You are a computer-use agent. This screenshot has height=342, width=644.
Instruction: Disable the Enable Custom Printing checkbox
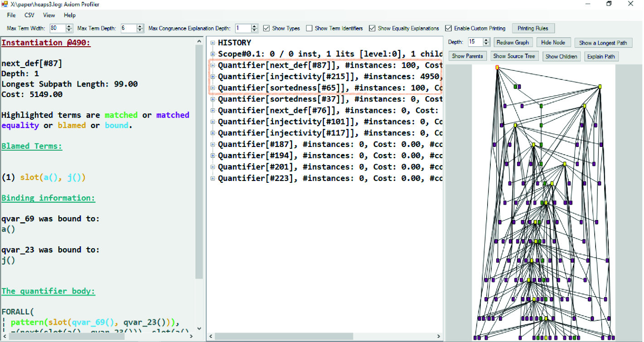pyautogui.click(x=448, y=28)
